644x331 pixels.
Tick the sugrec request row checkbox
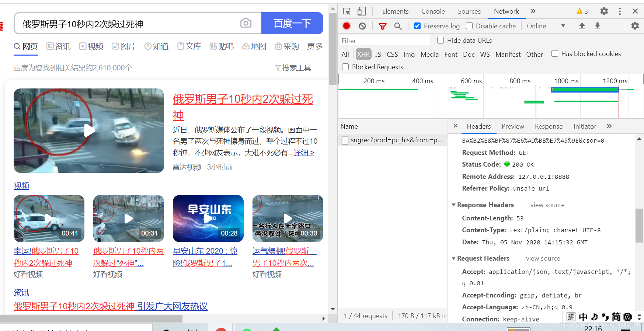345,140
